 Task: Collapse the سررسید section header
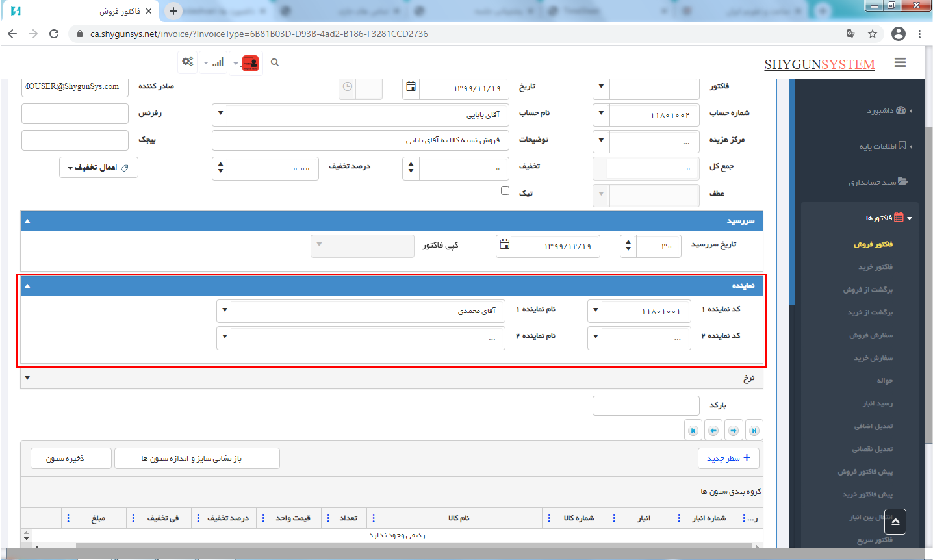(27, 221)
